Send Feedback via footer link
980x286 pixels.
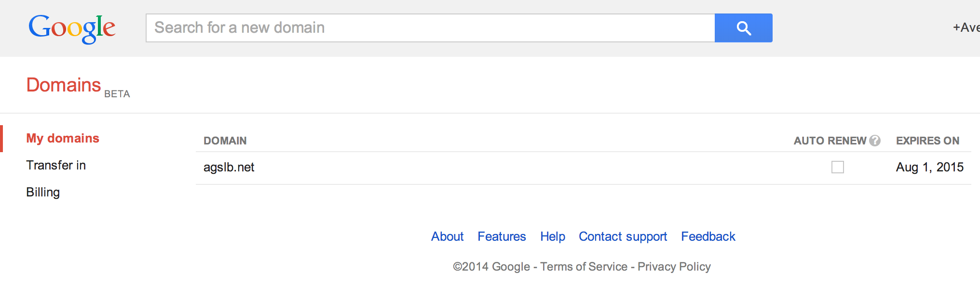click(x=708, y=237)
